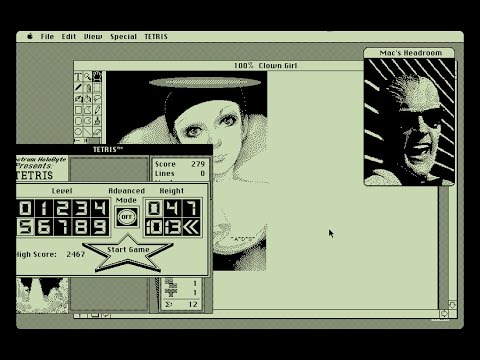Select the dashed Marquee selection tool

(x=97, y=88)
